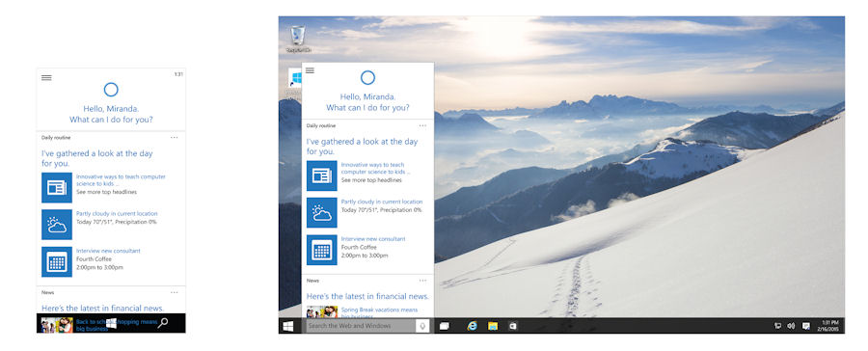This screenshot has height=351, width=868.
Task: Click 'Daily routine' label on phone
Action: coord(56,137)
